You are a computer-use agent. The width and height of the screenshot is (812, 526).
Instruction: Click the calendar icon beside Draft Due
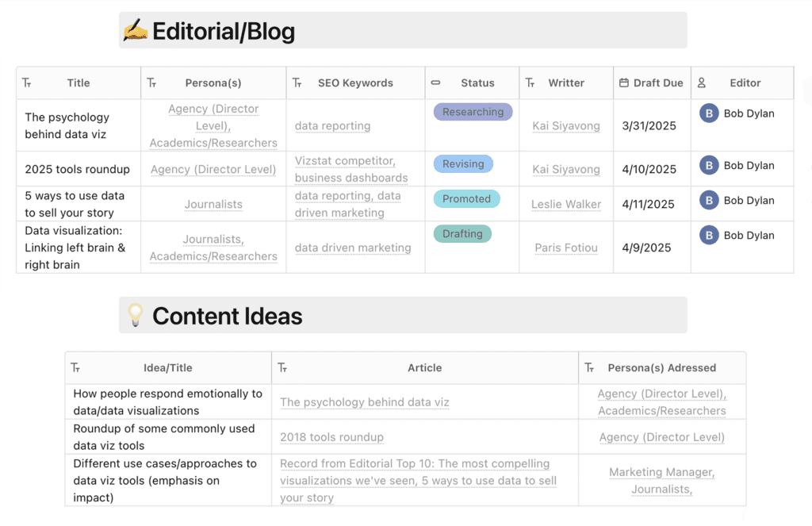[x=624, y=83]
